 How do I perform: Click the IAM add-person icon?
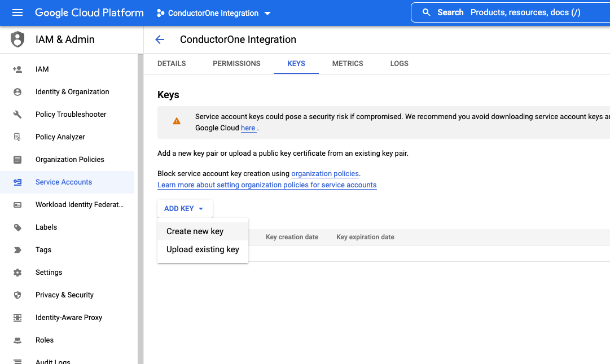tap(17, 69)
